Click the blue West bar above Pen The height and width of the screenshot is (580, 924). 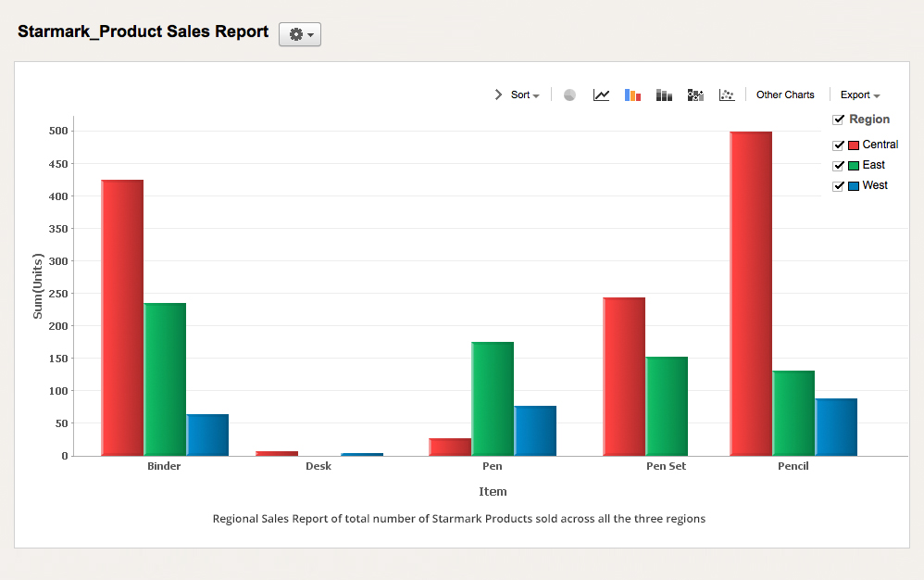[535, 431]
